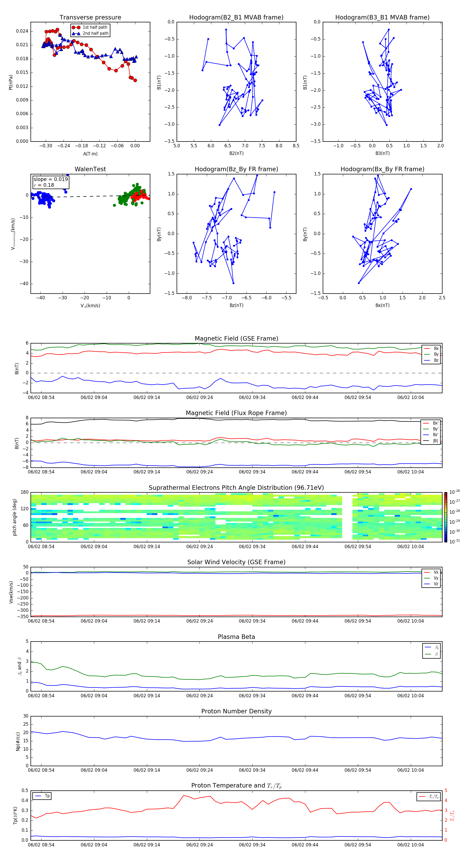Click '|B|' legend entry in Flux Rope panel
473x868 pixels.
(x=431, y=441)
